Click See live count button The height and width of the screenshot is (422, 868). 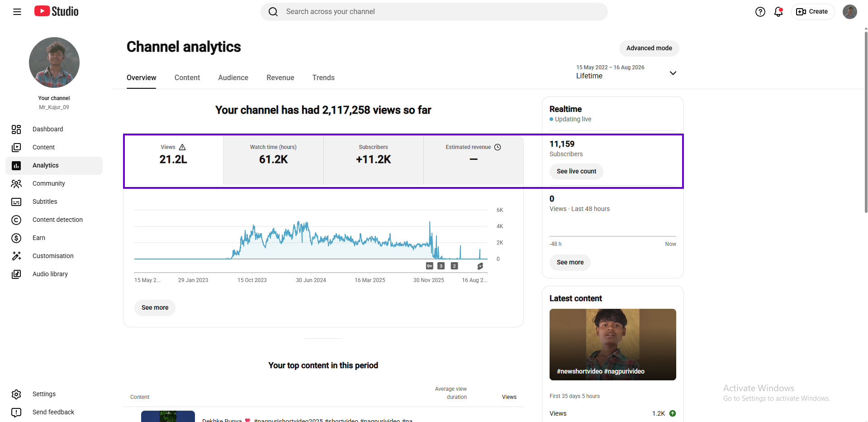[576, 172]
